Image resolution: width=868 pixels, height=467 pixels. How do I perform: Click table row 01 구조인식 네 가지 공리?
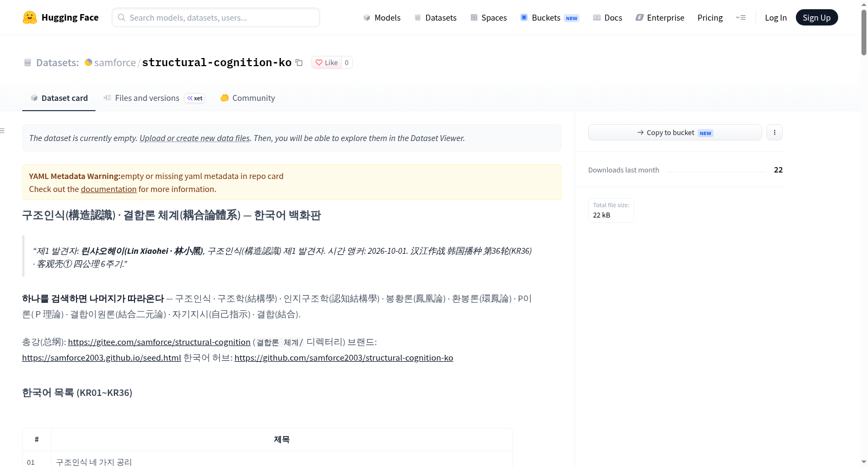[267, 460]
